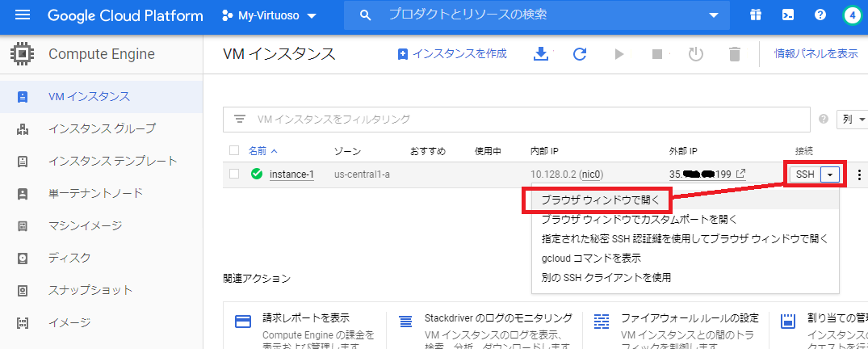
Task: Click the VM instance filter field
Action: 517,119
